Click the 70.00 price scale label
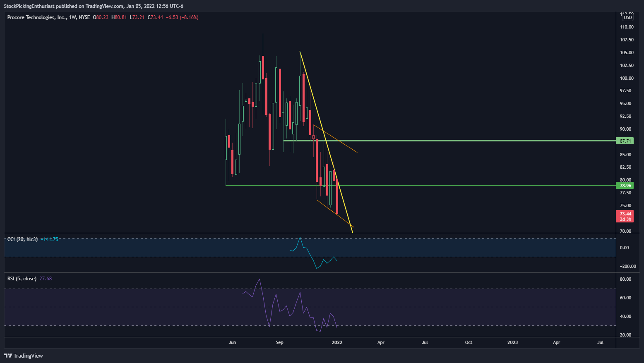 click(x=625, y=231)
